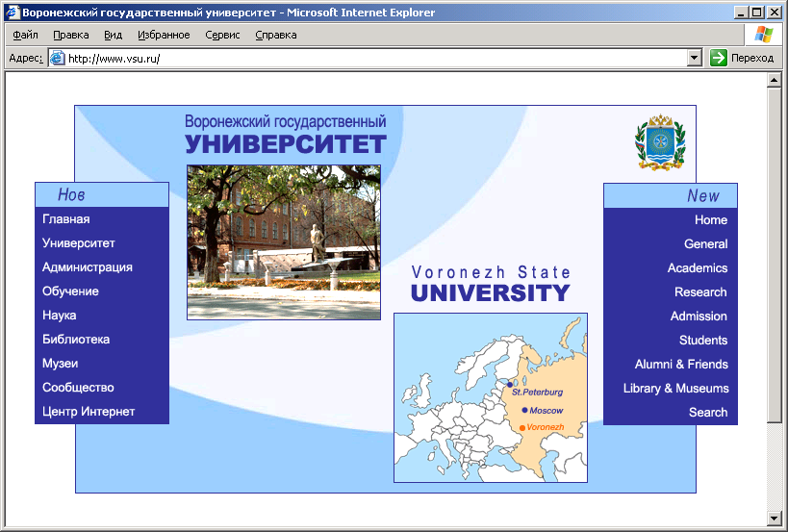Open the Университет link
The width and height of the screenshot is (788, 532).
click(78, 243)
